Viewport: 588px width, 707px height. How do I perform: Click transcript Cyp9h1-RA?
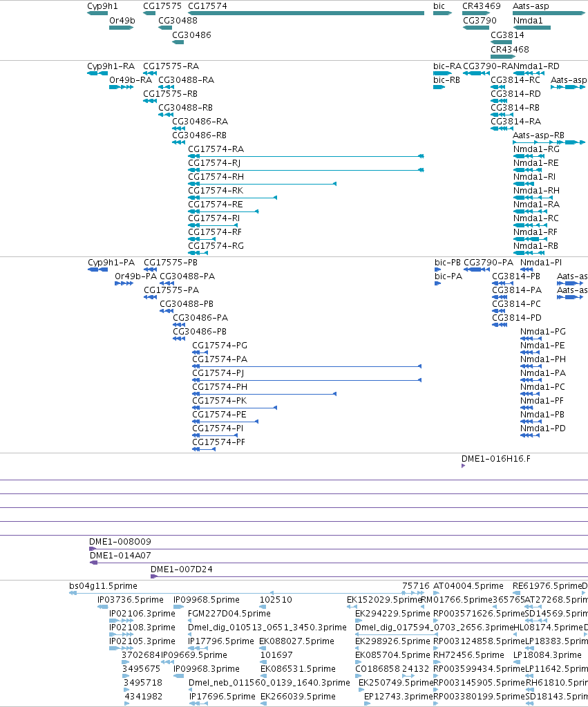[x=97, y=73]
